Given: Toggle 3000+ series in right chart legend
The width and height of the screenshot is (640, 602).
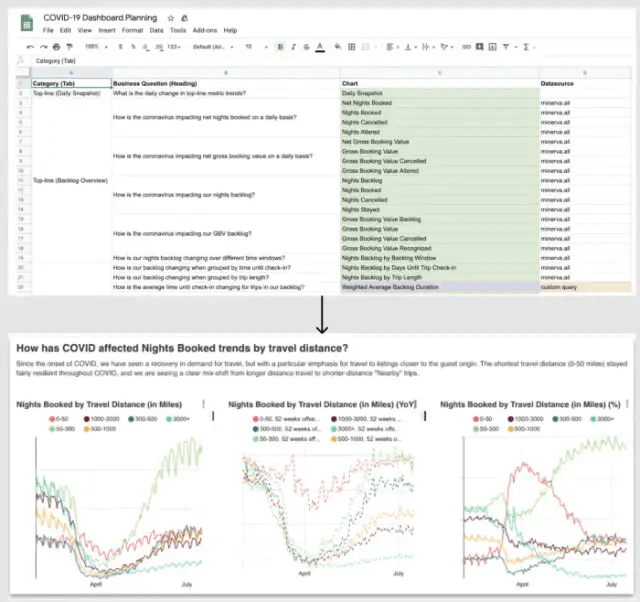Looking at the screenshot, I should [x=599, y=419].
